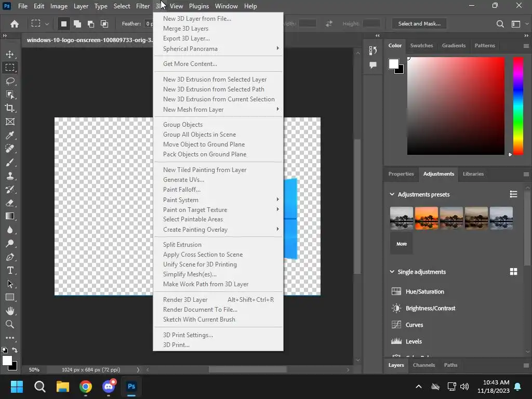
Task: Open the marquee tool preset picker dropdown
Action: pyautogui.click(x=47, y=24)
